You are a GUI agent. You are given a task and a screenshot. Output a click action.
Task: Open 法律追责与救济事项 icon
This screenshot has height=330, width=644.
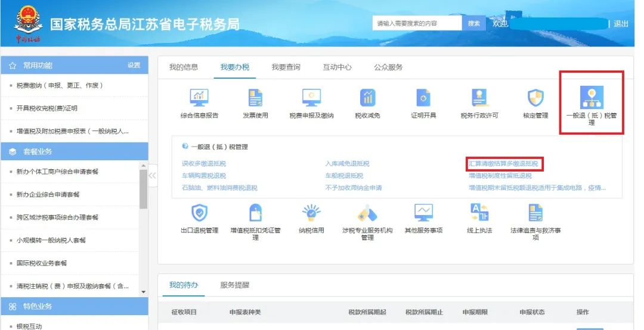click(535, 213)
